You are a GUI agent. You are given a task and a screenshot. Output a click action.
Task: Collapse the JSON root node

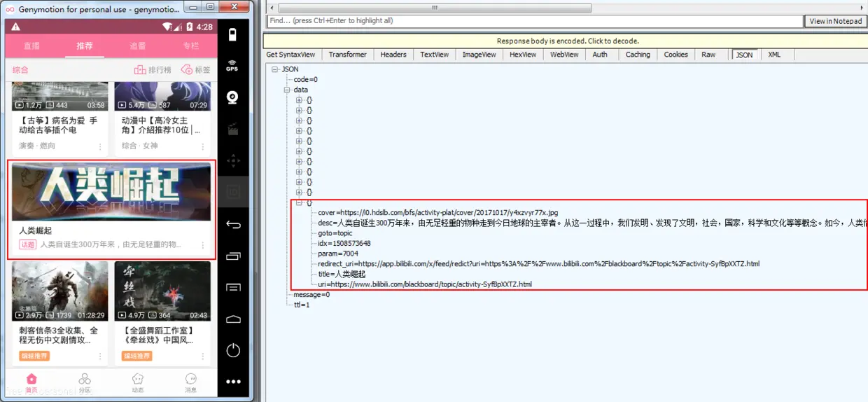[275, 69]
